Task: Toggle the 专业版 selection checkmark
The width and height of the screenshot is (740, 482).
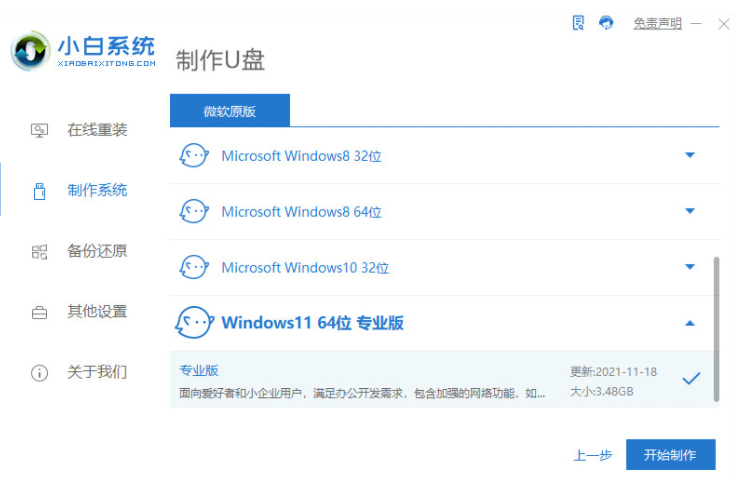Action: [x=691, y=378]
